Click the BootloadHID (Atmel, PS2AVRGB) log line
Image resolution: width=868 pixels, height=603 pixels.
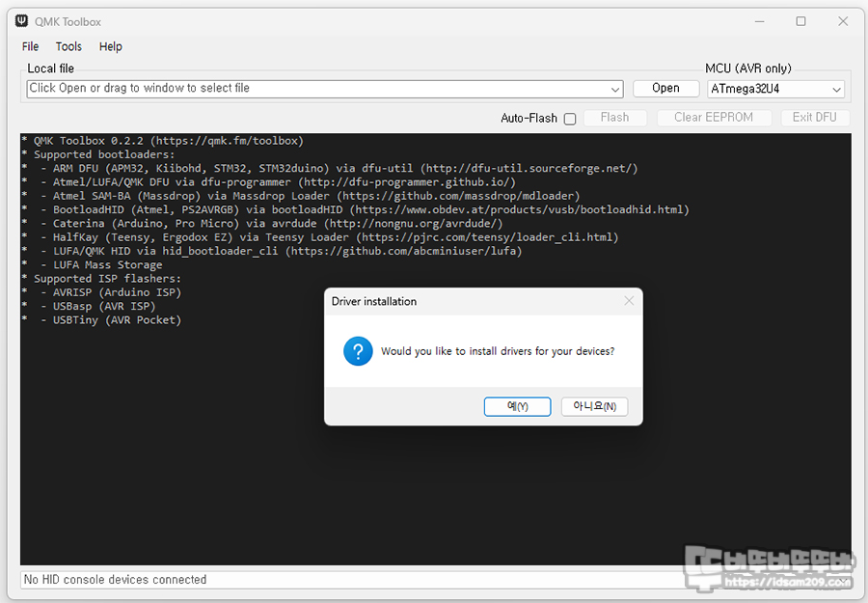355,210
